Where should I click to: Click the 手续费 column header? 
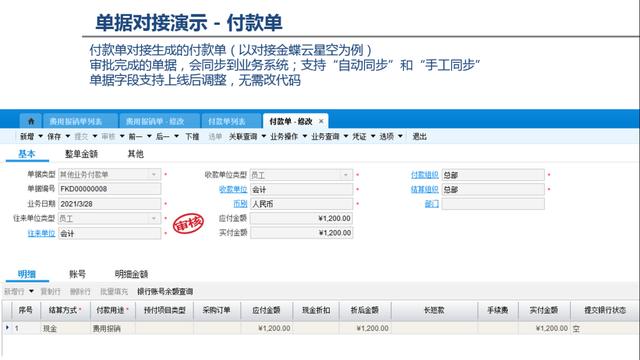498,310
